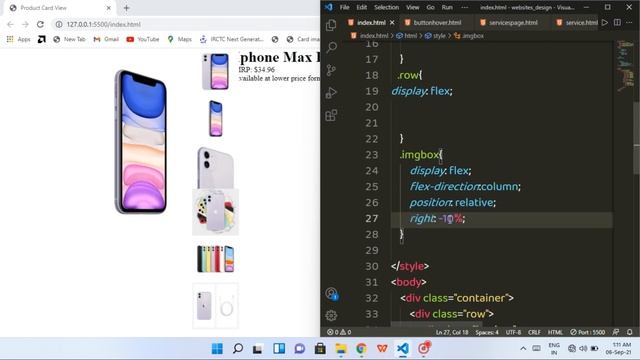Open VS Code Explorer panel icon

331,25
